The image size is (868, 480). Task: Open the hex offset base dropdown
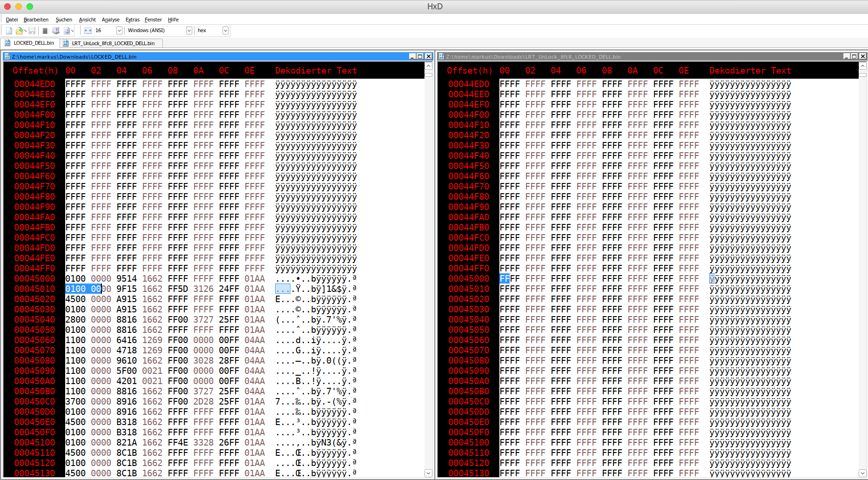click(x=225, y=31)
